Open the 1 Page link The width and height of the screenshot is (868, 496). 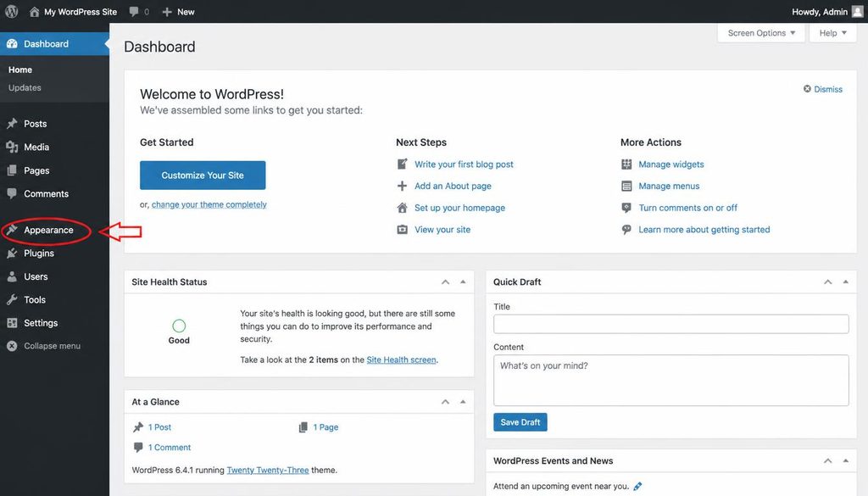click(x=325, y=427)
